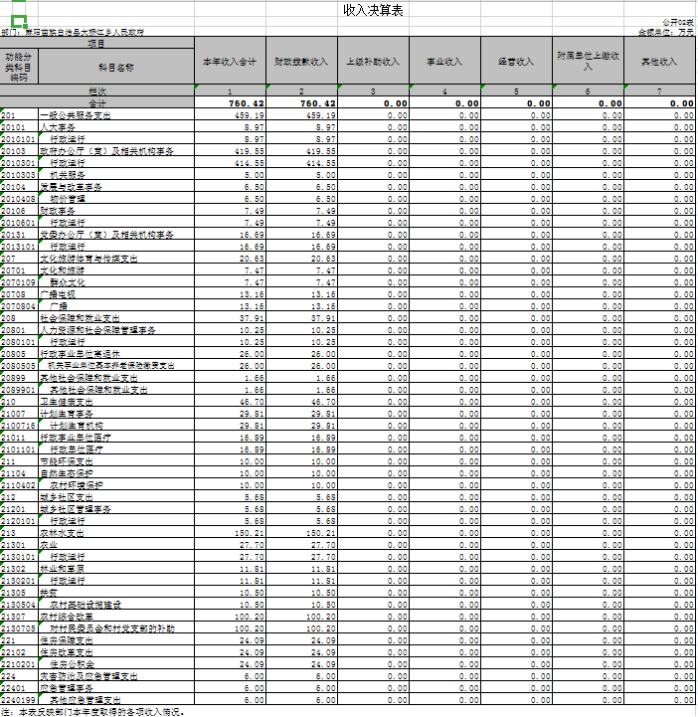Click the 其他收入 column header
This screenshot has height=717, width=698.
pos(659,62)
